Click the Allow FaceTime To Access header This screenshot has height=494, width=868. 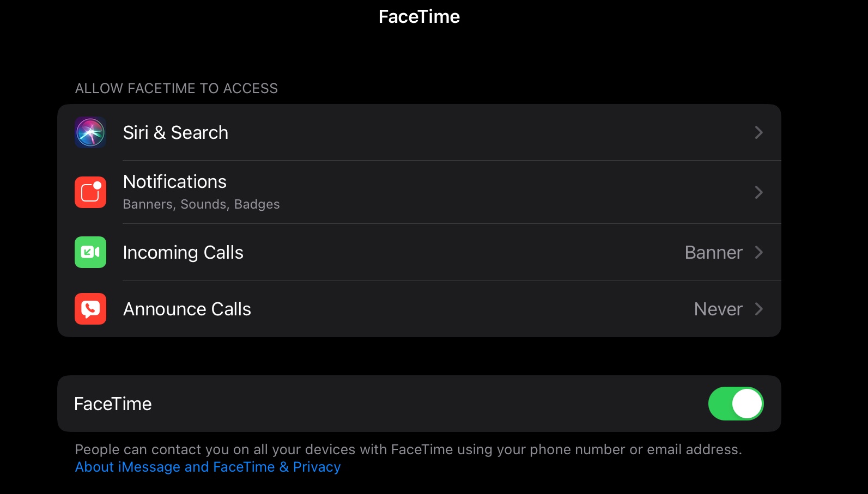coord(177,88)
